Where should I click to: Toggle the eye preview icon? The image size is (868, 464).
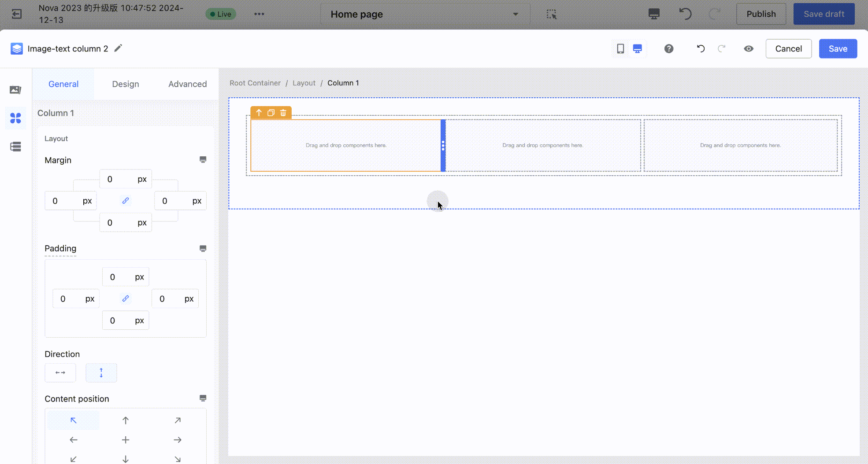(749, 48)
